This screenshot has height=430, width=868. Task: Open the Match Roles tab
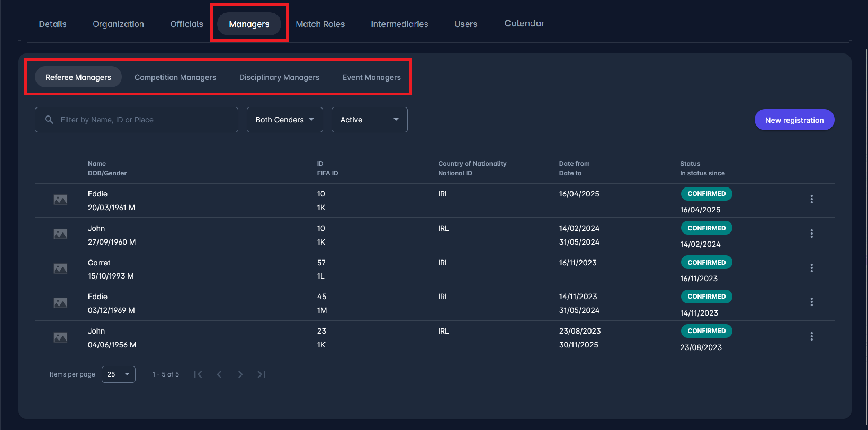coord(320,24)
